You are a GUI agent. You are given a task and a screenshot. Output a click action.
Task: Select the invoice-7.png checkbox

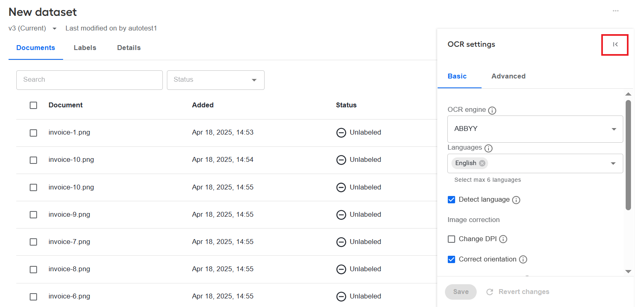click(x=33, y=242)
